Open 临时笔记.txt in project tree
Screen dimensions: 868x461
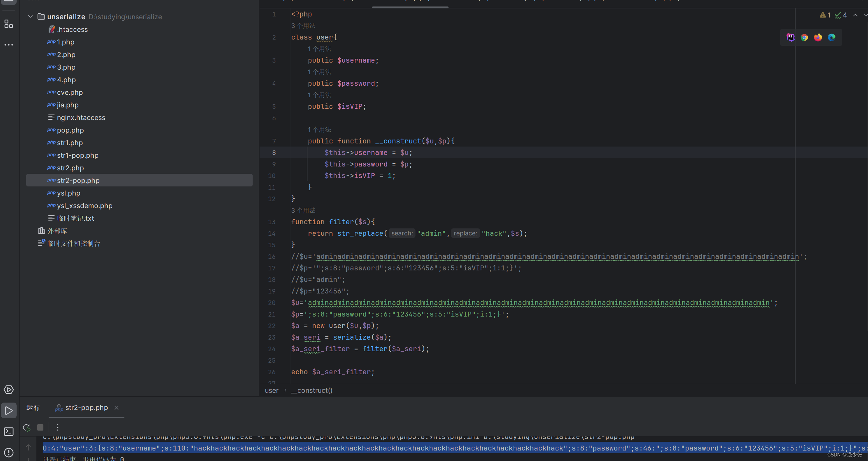[75, 218]
